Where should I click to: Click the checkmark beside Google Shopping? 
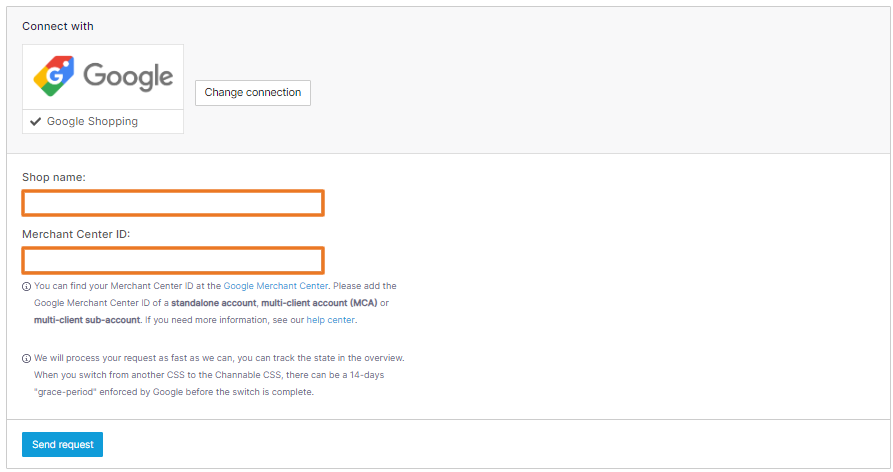[35, 121]
